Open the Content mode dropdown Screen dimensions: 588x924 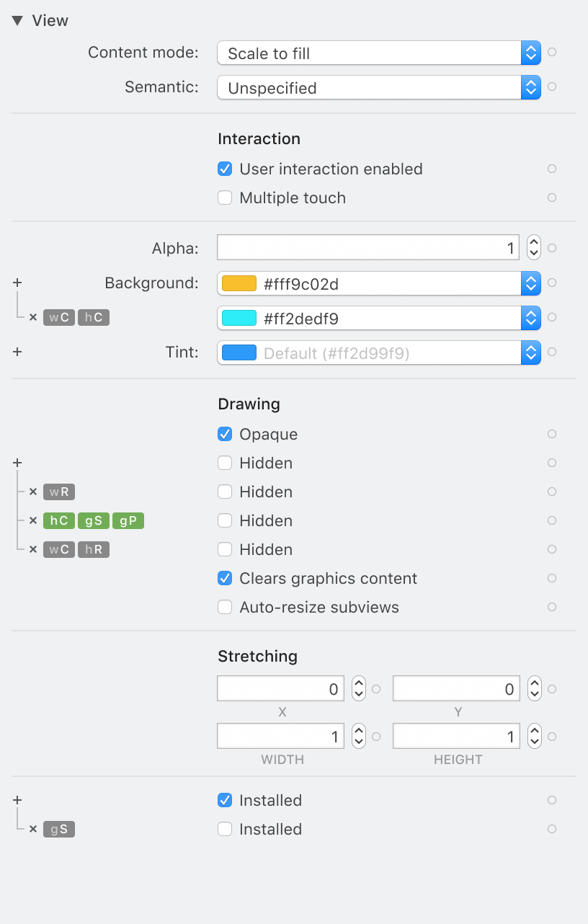coord(530,53)
